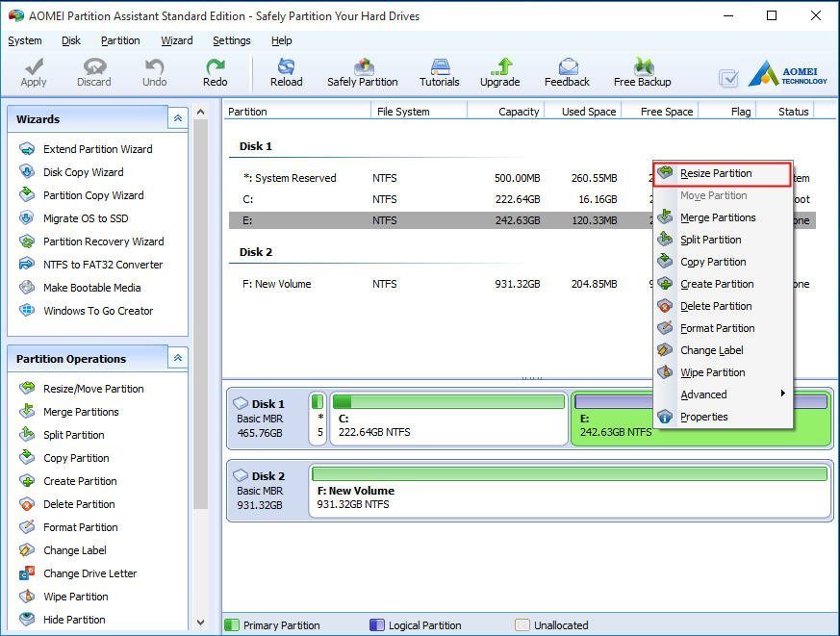Image resolution: width=840 pixels, height=636 pixels.
Task: Collapse the Partition Operations panel
Action: tap(177, 358)
